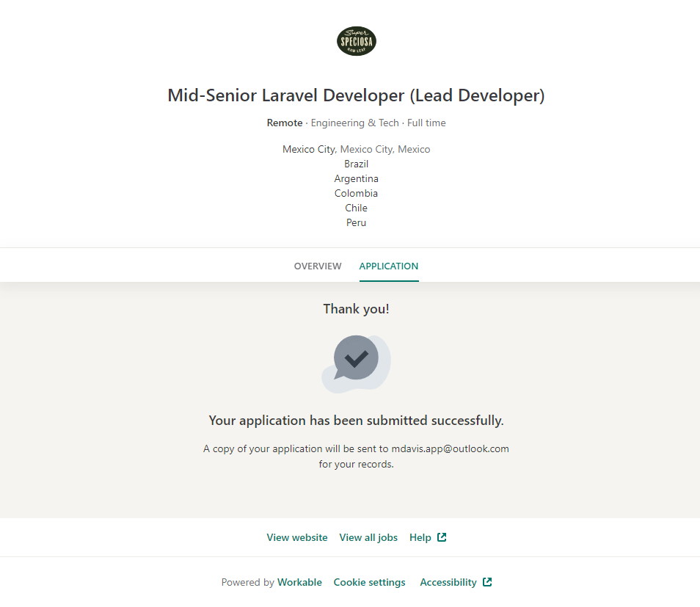Click the Super Speciosa company logo
Screen dimensions: 700x607
click(x=356, y=41)
